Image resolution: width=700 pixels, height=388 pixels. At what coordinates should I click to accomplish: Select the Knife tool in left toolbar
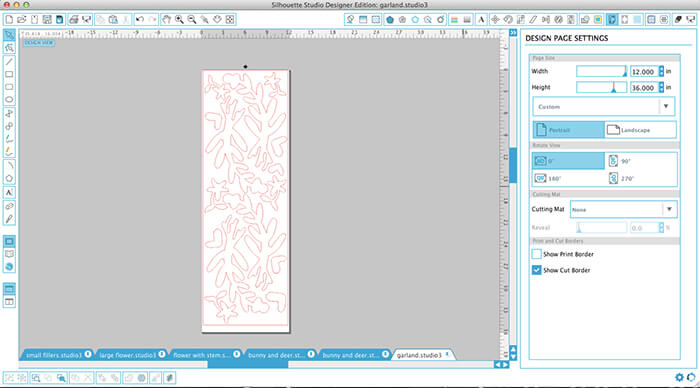[x=9, y=219]
